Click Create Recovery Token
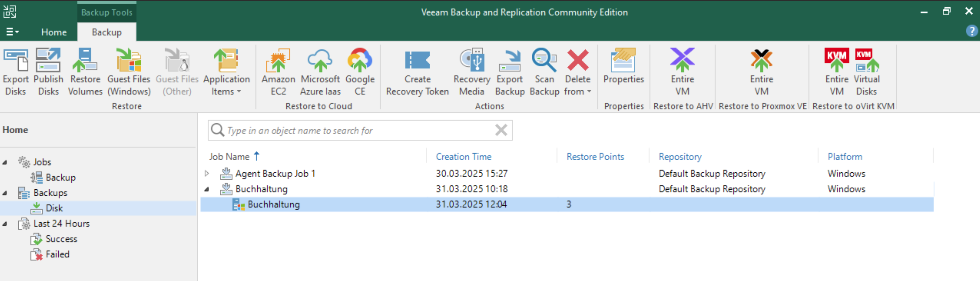The height and width of the screenshot is (281, 980). (x=417, y=72)
